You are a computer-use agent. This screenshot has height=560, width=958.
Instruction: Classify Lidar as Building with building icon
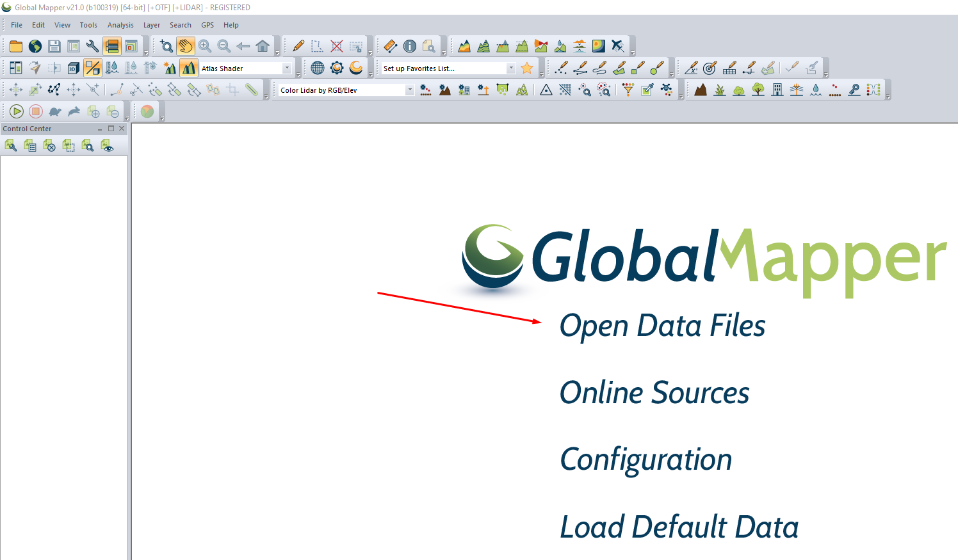[x=777, y=90]
